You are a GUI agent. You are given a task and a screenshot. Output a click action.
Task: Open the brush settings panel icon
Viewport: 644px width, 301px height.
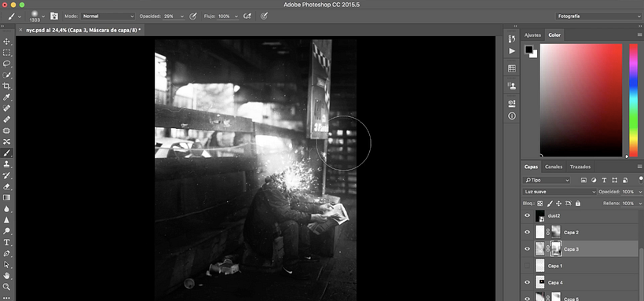54,16
